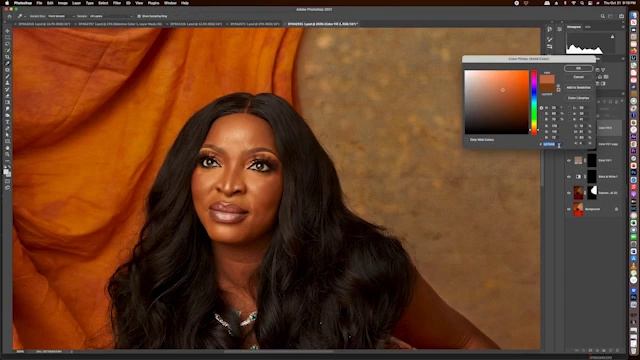Click the Color Libraries button
640x360 pixels.
click(x=578, y=98)
